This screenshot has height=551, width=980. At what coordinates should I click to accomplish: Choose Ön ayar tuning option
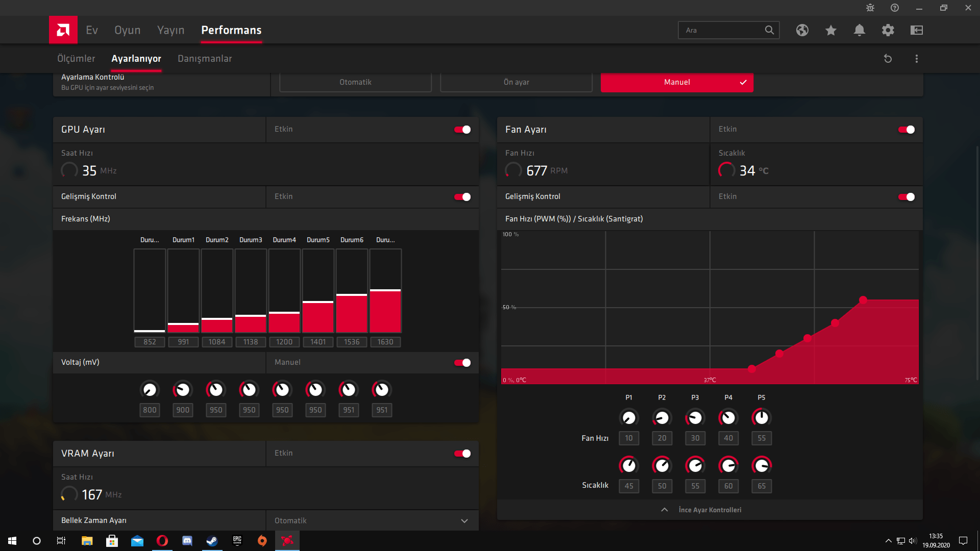[x=516, y=82]
